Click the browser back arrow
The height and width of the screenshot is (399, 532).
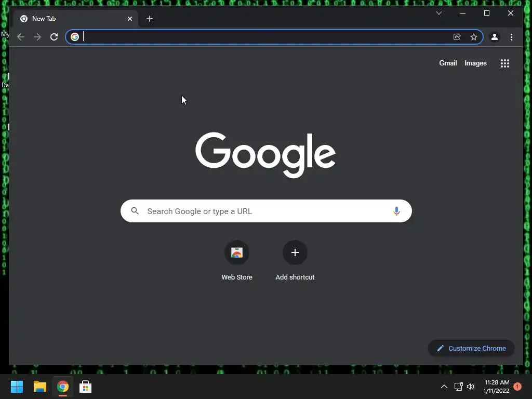21,37
